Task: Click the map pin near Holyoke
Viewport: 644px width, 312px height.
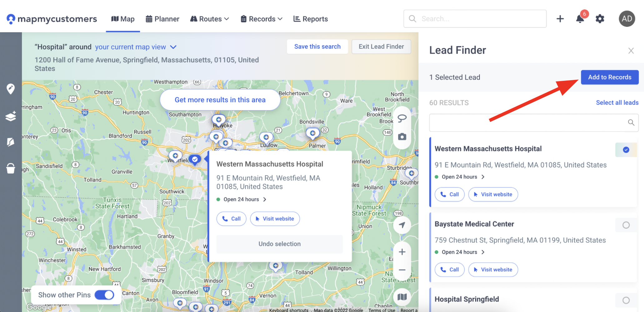Action: (219, 120)
